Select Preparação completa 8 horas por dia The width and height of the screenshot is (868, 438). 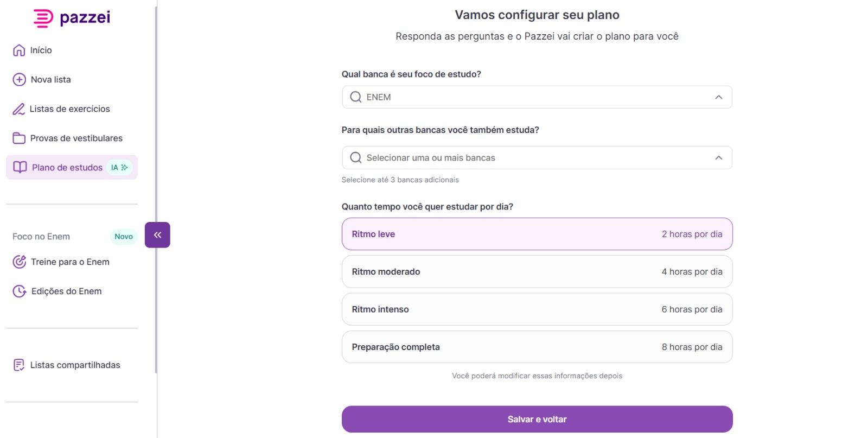pyautogui.click(x=537, y=347)
